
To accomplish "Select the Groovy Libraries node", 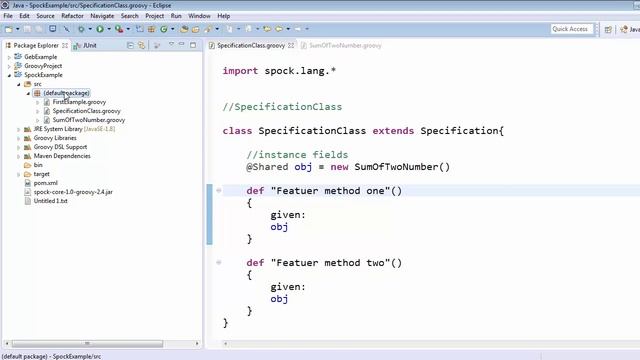I will [x=55, y=138].
